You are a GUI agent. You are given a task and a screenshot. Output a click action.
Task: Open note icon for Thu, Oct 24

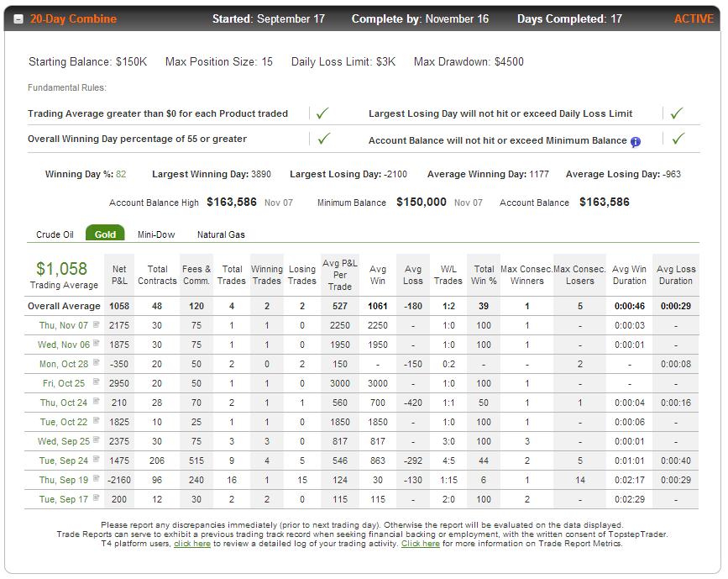pos(96,401)
